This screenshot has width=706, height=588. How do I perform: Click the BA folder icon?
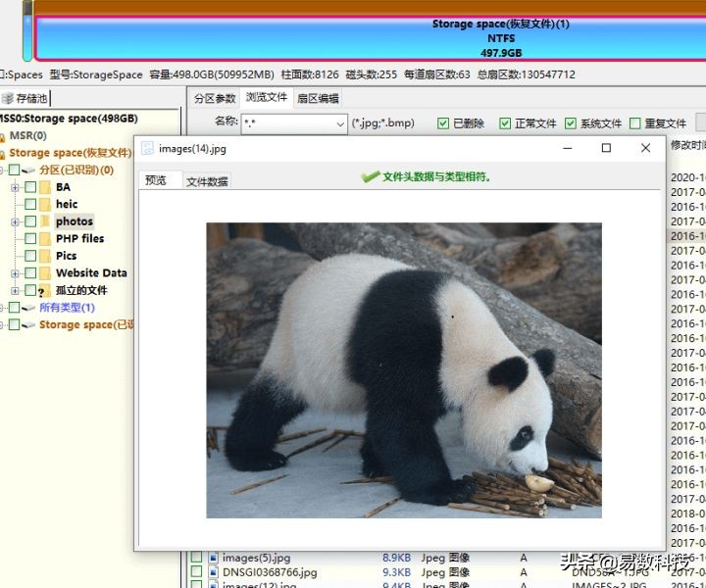pyautogui.click(x=45, y=187)
